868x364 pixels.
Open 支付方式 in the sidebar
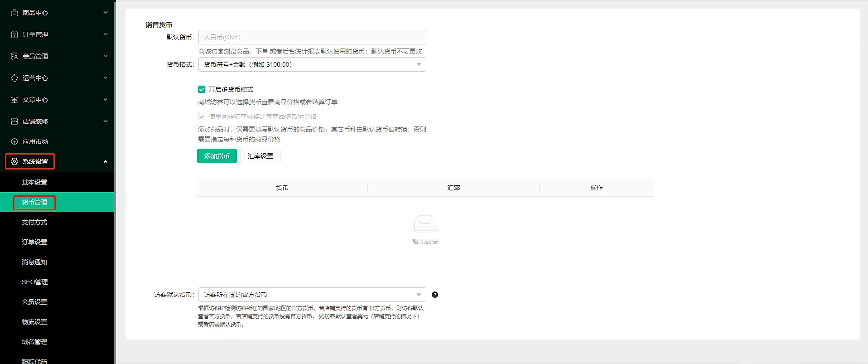click(x=34, y=222)
